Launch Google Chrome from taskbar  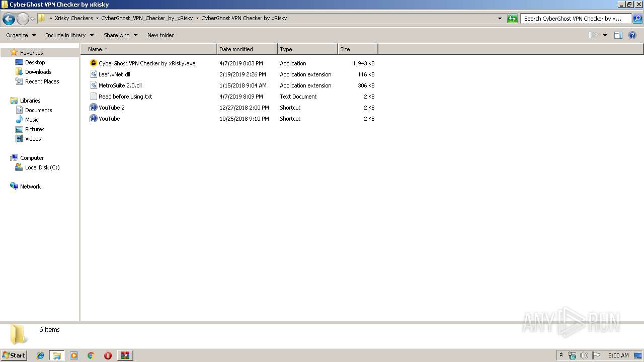91,355
